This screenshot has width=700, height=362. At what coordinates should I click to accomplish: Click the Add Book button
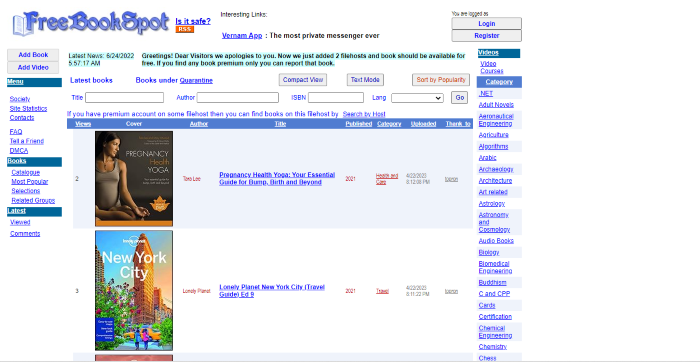tap(33, 55)
